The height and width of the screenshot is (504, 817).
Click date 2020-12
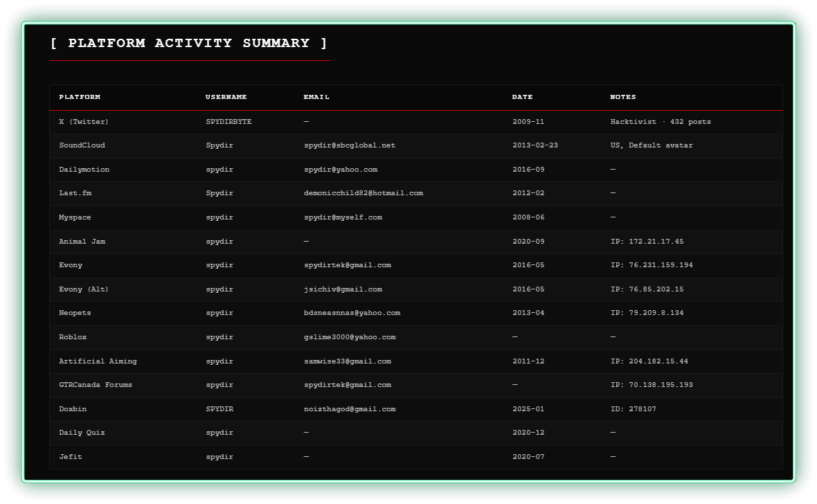click(528, 433)
